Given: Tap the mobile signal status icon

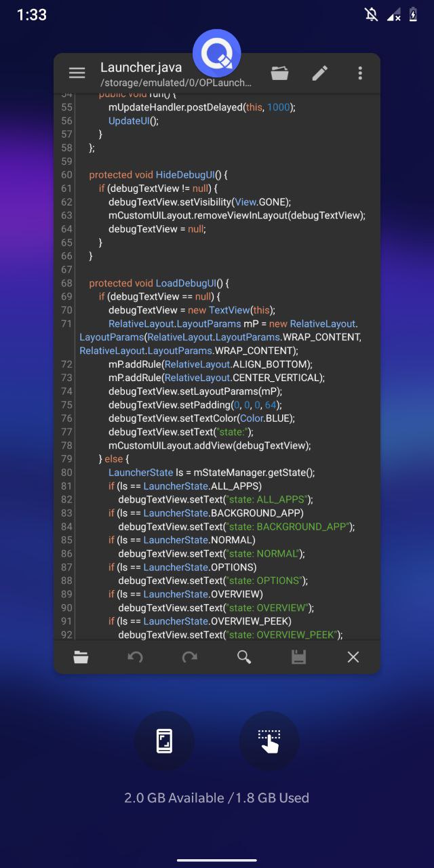Looking at the screenshot, I should pyautogui.click(x=393, y=15).
